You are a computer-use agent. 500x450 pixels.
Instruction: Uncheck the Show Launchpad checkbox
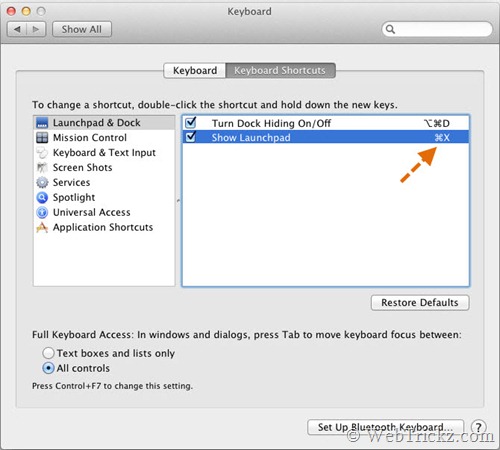tap(191, 137)
